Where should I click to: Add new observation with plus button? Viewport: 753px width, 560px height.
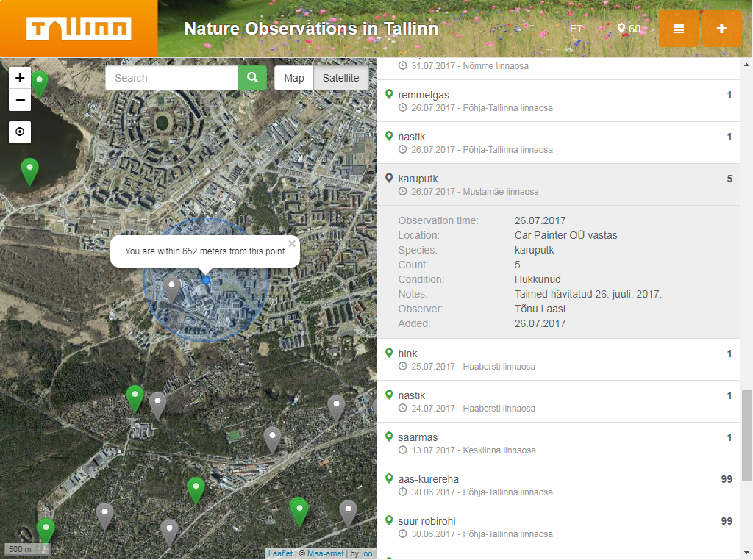[721, 29]
